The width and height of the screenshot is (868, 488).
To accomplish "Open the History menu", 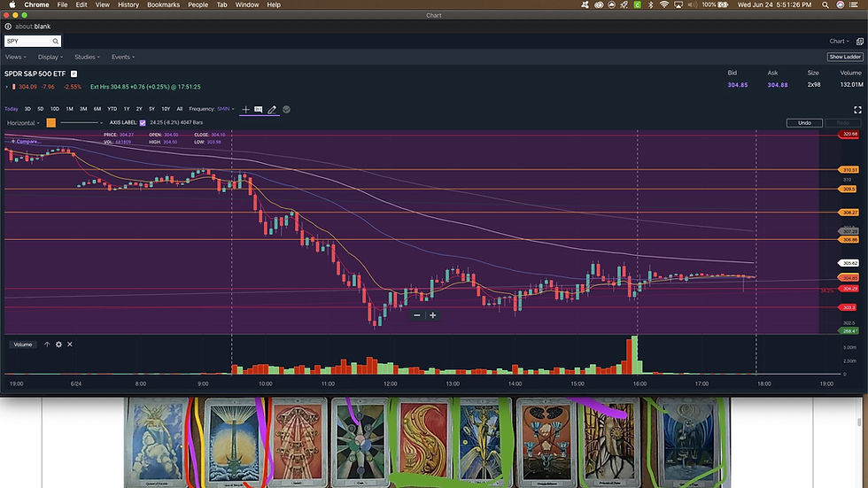I will click(128, 4).
